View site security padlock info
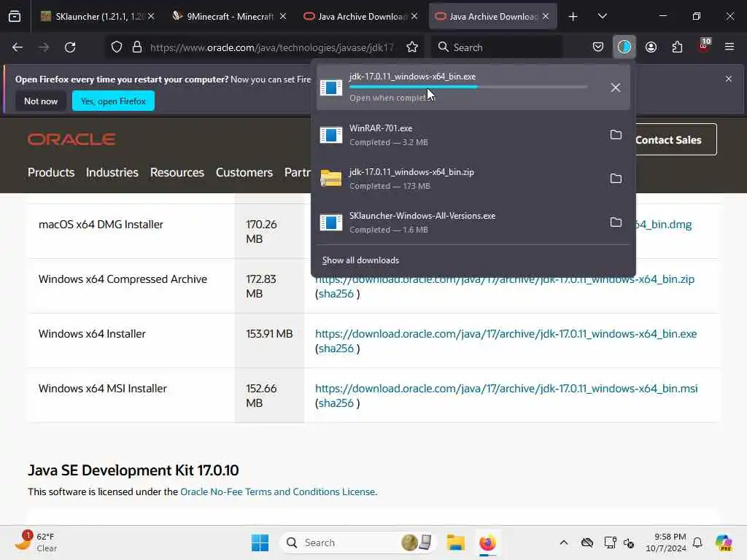Screen dimensions: 747x560 (137, 47)
